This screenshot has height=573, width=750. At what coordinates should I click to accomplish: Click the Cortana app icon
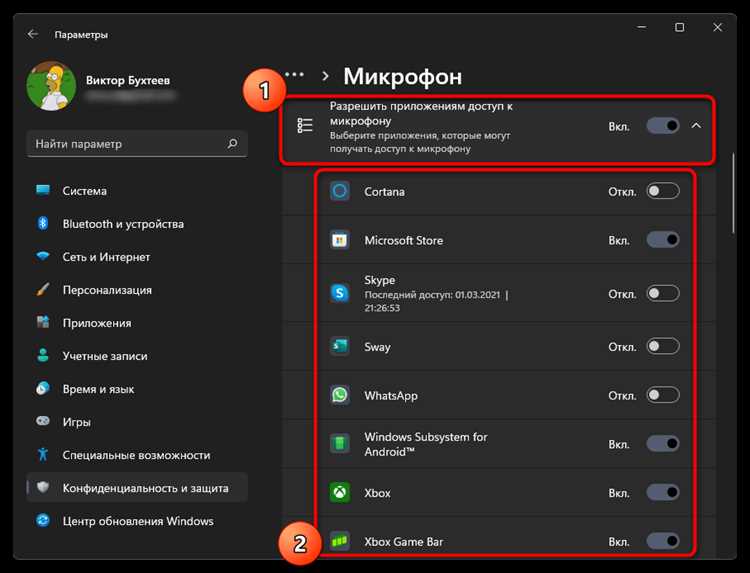point(340,191)
